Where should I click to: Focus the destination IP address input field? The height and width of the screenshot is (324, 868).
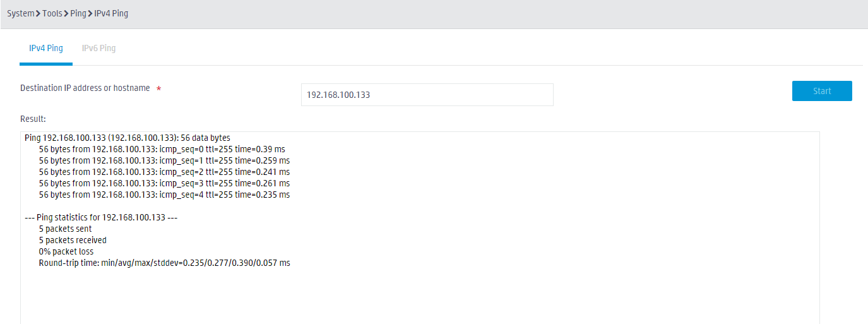(427, 95)
